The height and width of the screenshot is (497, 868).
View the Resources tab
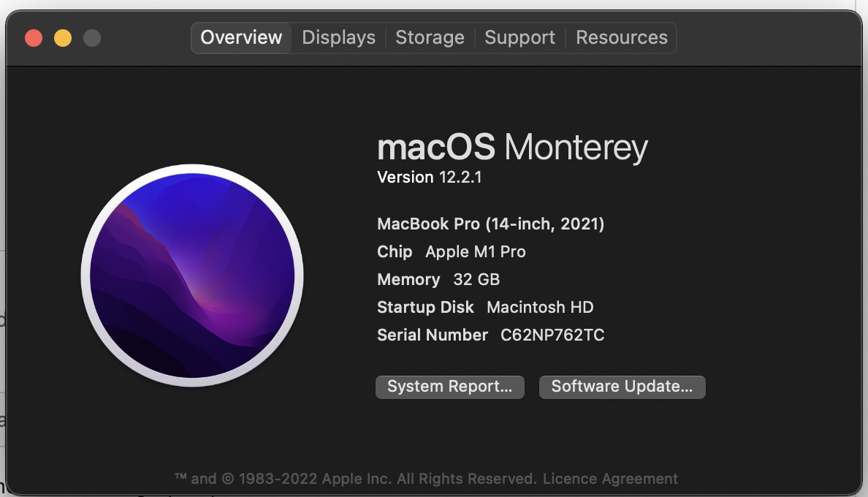(621, 37)
